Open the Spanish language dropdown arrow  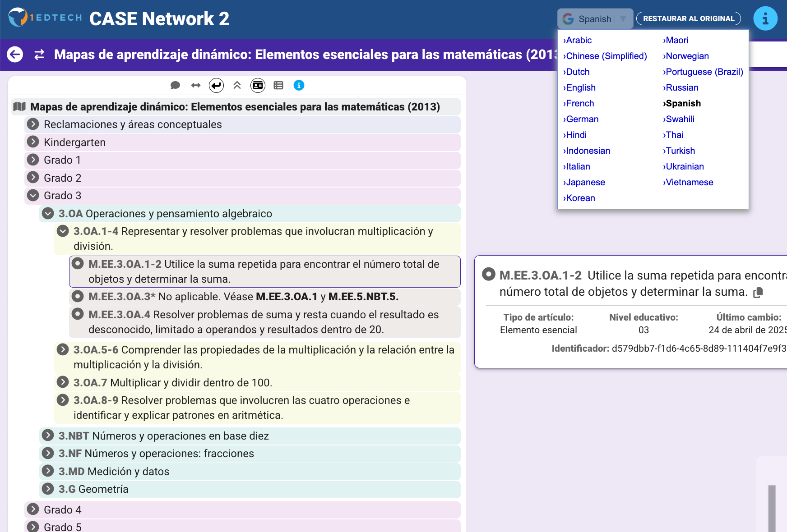pos(623,19)
